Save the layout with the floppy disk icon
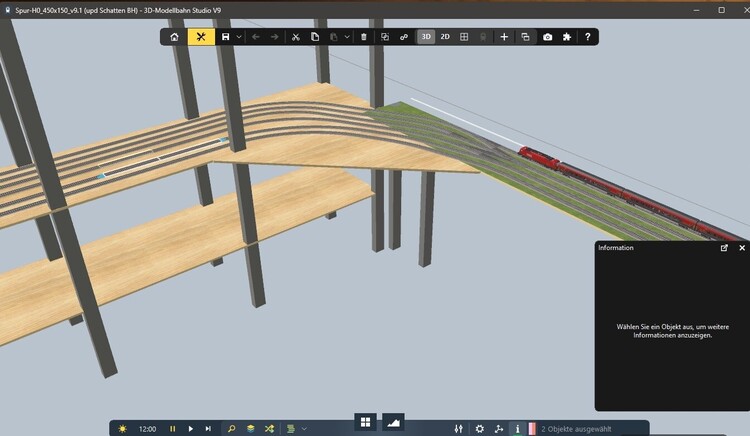Viewport: 750px width, 436px height. click(x=226, y=37)
